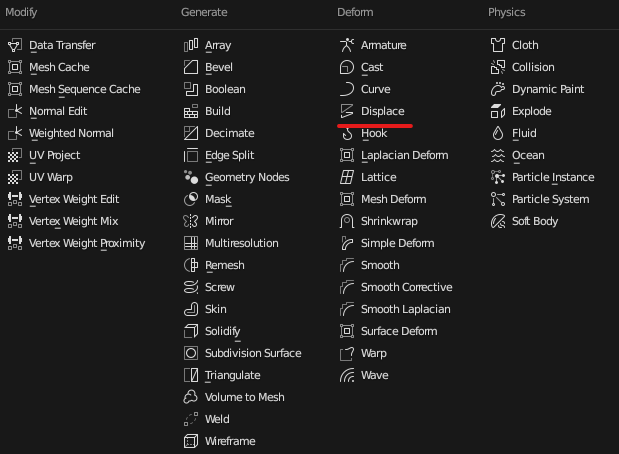This screenshot has height=454, width=619.
Task: Add the Mirror modifier
Action: click(219, 221)
